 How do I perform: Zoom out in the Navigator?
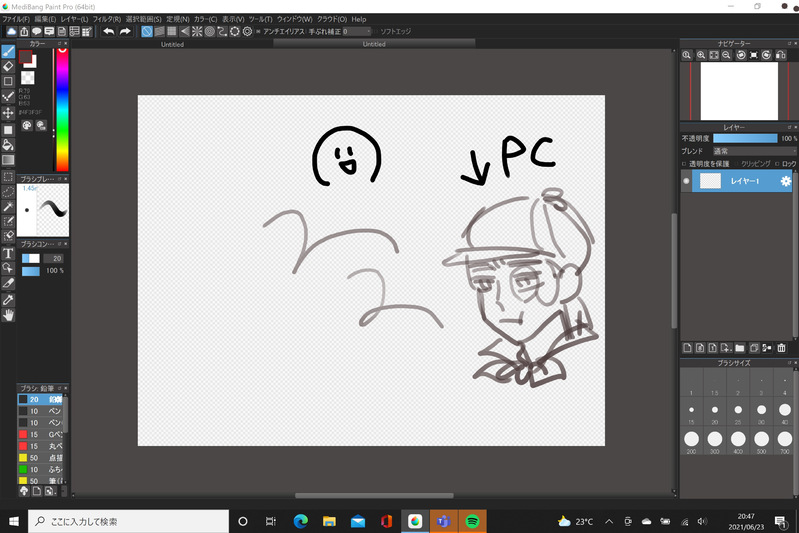[727, 55]
